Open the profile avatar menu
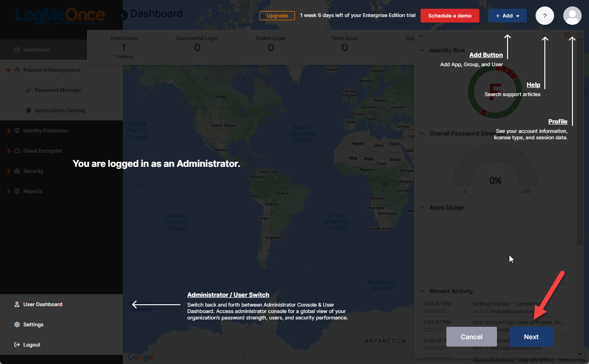589x364 pixels. [572, 16]
